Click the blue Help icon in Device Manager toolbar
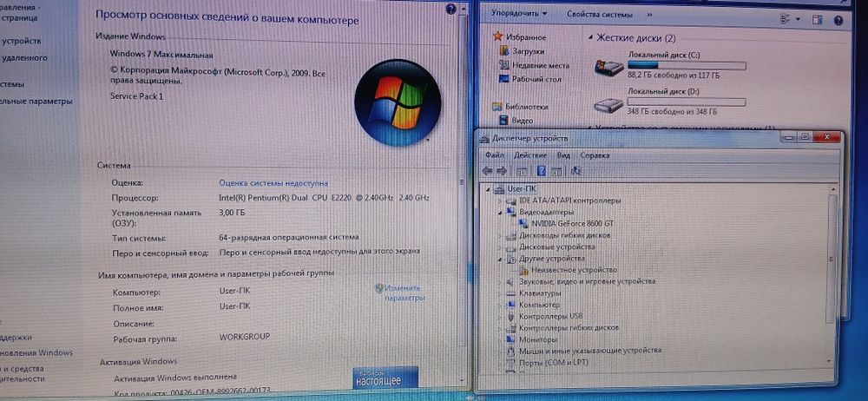 pyautogui.click(x=542, y=171)
